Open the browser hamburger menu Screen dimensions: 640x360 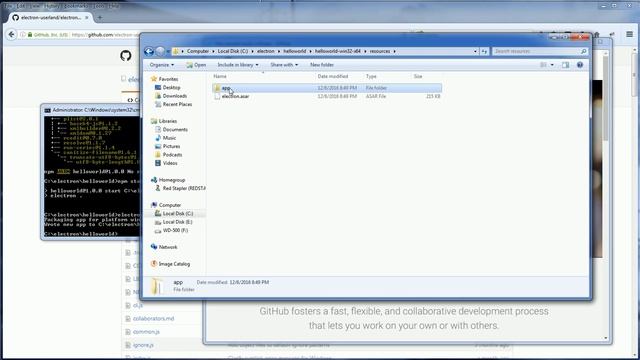tap(629, 35)
